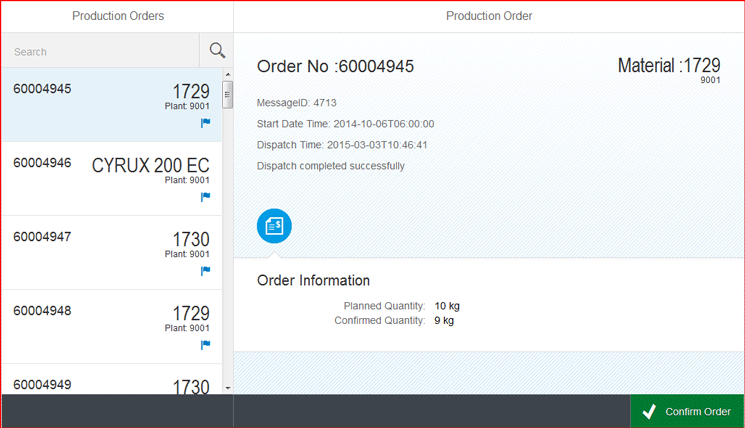Click the Material :1729 title
745x428 pixels.
click(668, 66)
